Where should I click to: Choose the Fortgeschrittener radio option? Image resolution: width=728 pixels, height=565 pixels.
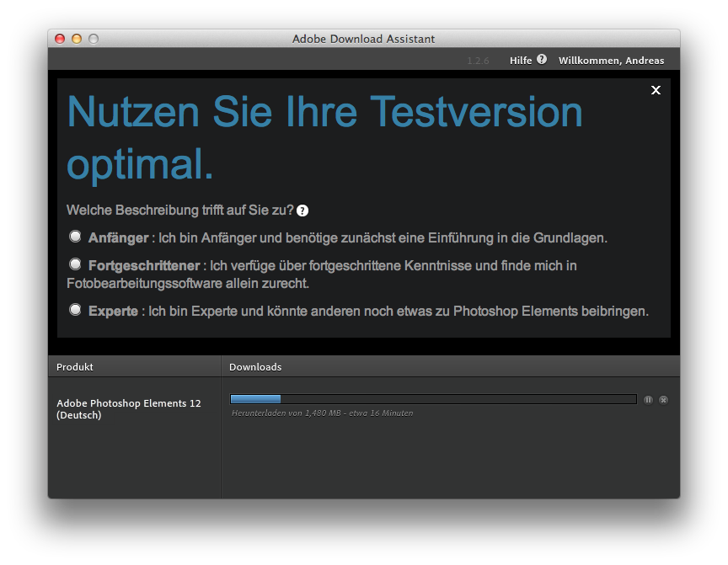(x=76, y=264)
